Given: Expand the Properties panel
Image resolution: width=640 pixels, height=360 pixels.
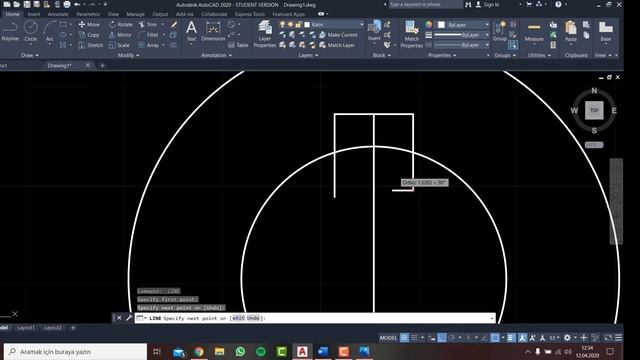Looking at the screenshot, I should tap(442, 55).
